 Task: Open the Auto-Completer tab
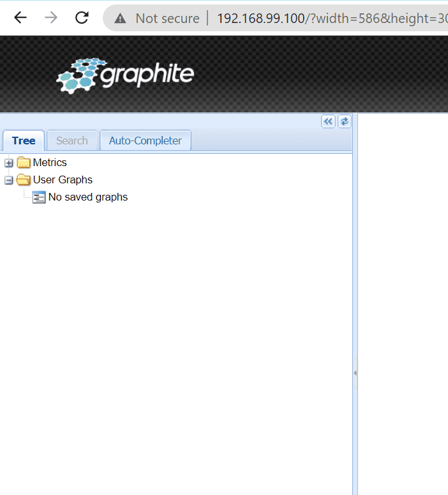point(145,141)
